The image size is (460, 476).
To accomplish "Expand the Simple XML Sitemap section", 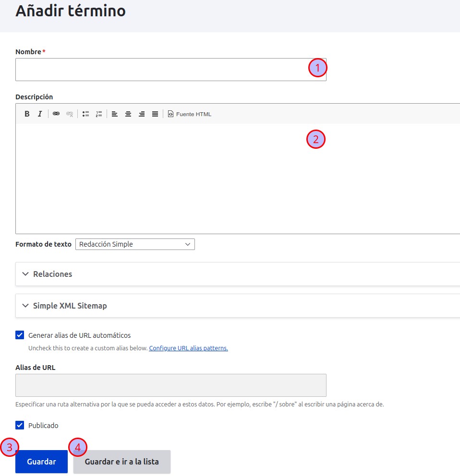I will pyautogui.click(x=70, y=306).
